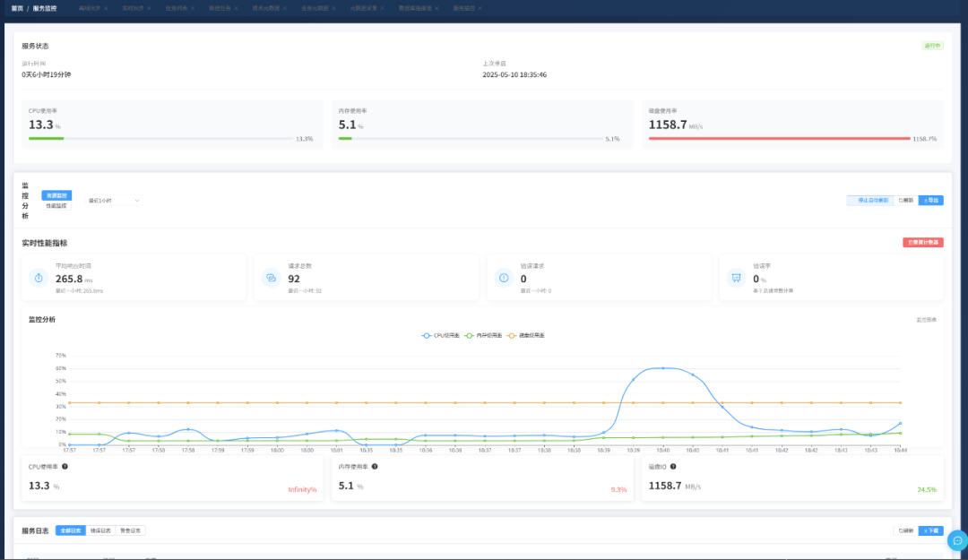Click the 下载 log download button
This screenshot has height=560, width=968.
click(931, 531)
